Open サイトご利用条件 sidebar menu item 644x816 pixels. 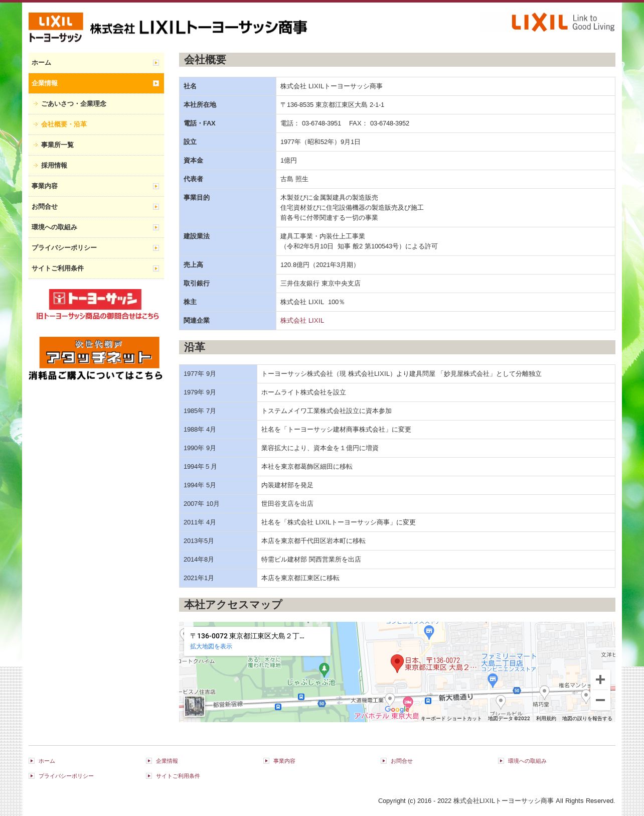point(96,268)
